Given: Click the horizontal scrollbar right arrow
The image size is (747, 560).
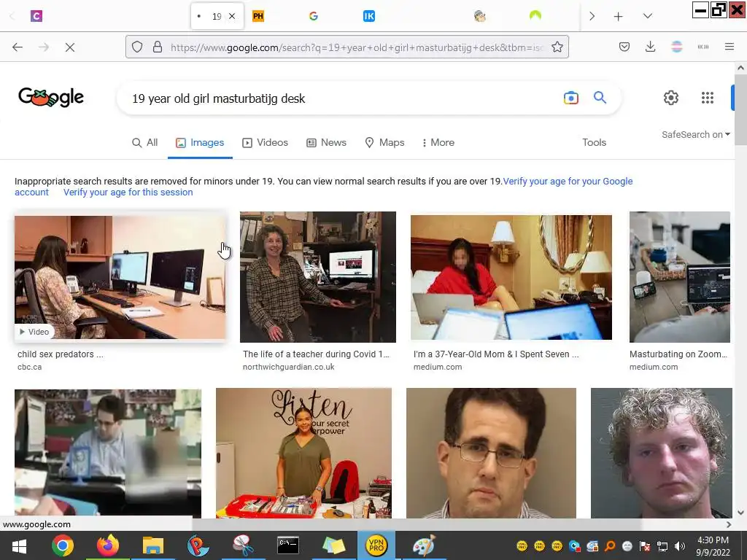Looking at the screenshot, I should click(x=729, y=524).
